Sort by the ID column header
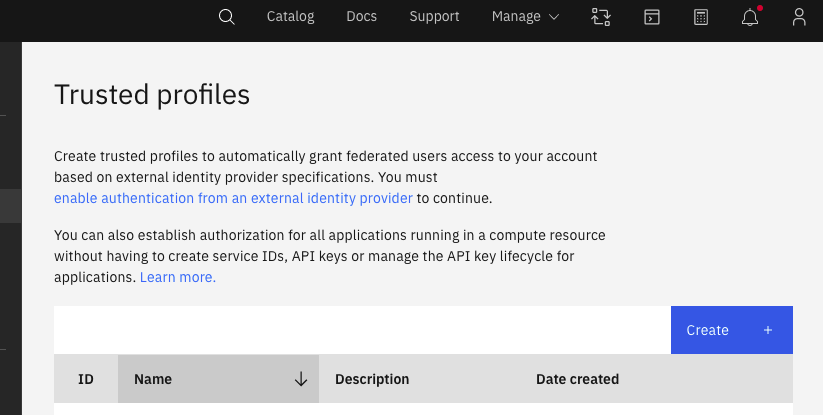This screenshot has height=415, width=823. pos(86,379)
